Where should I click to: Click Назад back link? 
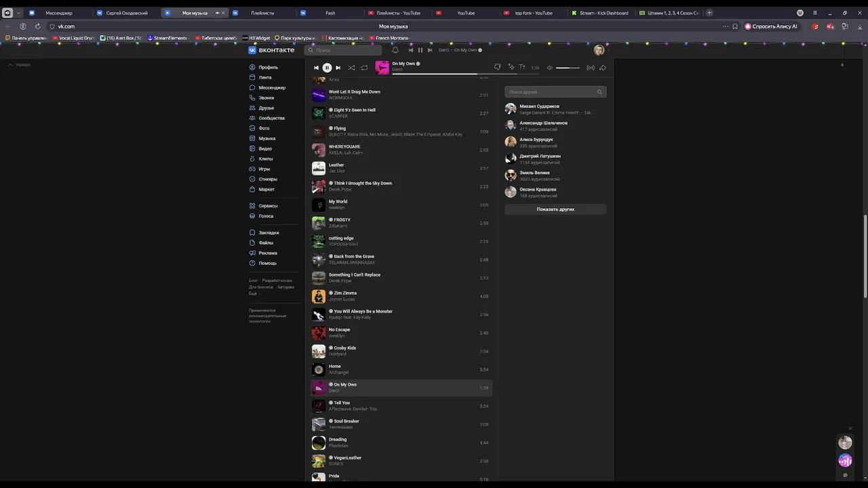pos(20,65)
